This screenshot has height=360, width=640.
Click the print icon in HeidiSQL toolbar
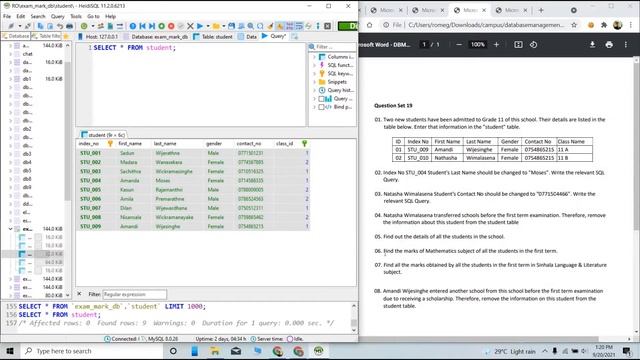point(70,26)
